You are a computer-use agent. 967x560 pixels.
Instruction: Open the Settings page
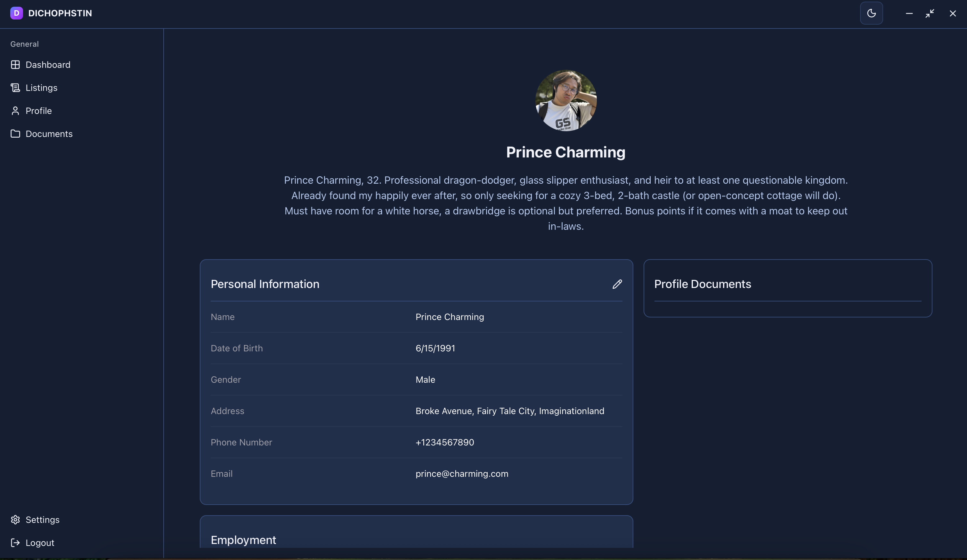pos(43,520)
